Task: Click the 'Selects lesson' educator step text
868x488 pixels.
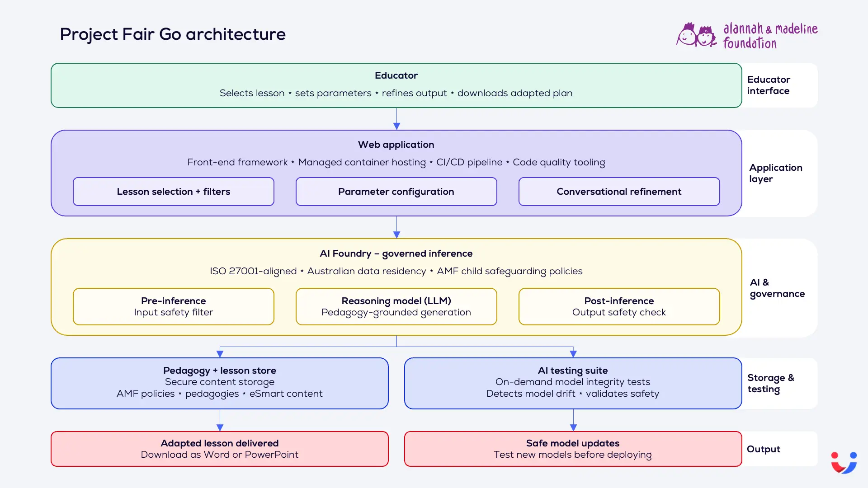Action: [252, 93]
